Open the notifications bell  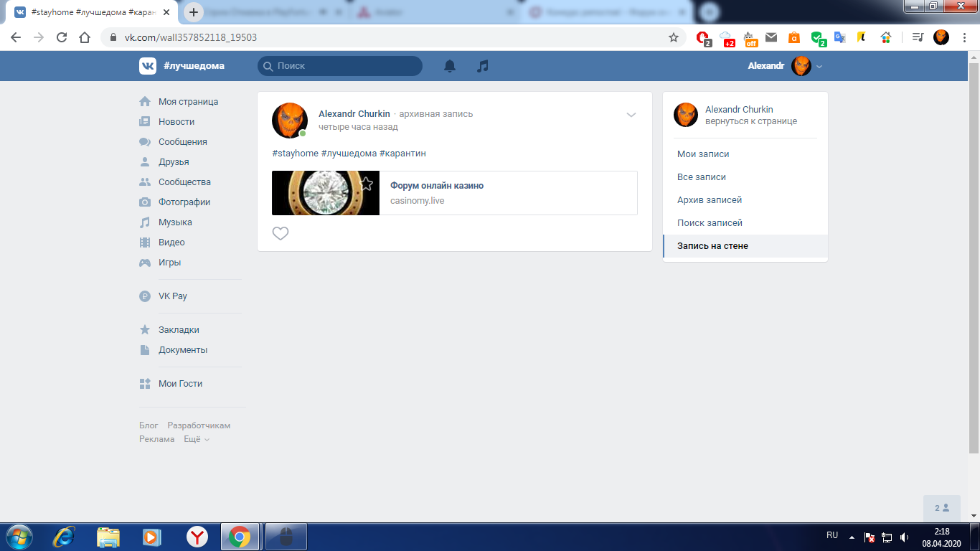point(450,66)
